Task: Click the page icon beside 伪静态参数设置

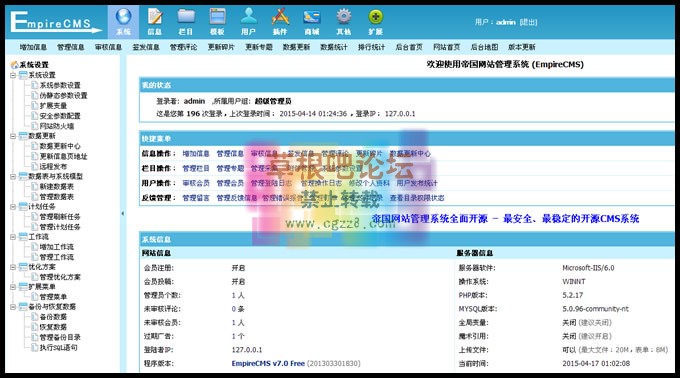Action: 35,95
